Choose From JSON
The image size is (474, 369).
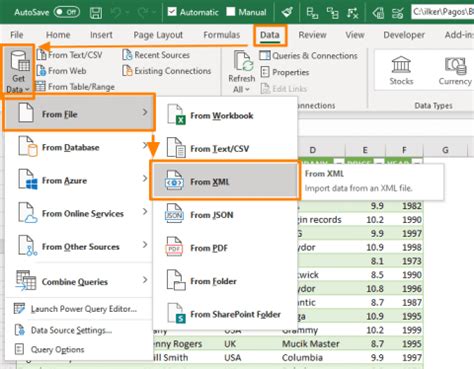[225, 215]
